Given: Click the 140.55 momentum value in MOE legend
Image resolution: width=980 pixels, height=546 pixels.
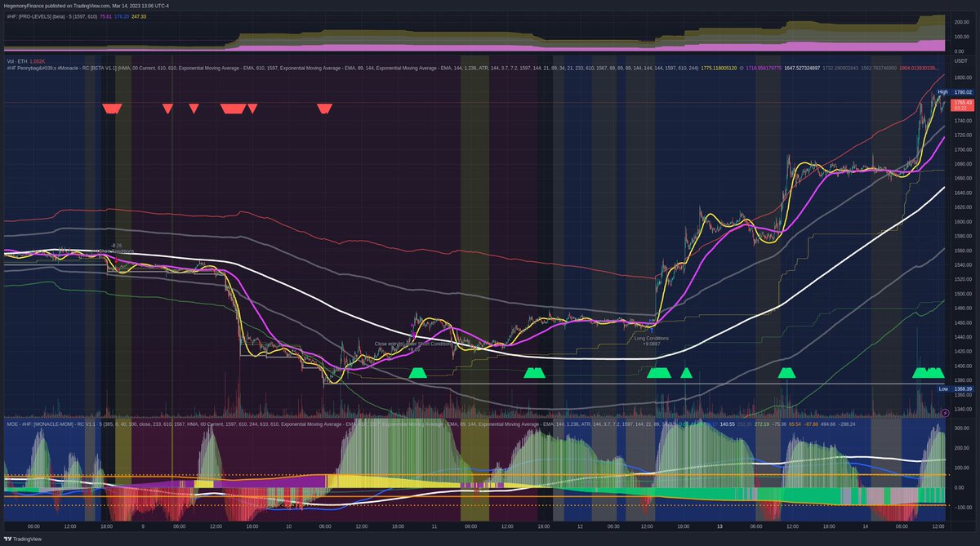Looking at the screenshot, I should [726, 424].
